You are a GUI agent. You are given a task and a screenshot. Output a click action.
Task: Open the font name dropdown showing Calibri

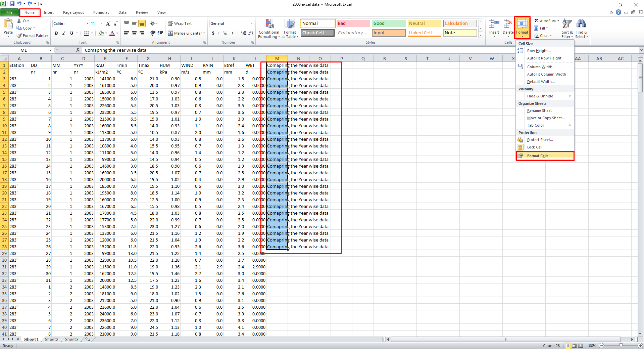pyautogui.click(x=87, y=24)
